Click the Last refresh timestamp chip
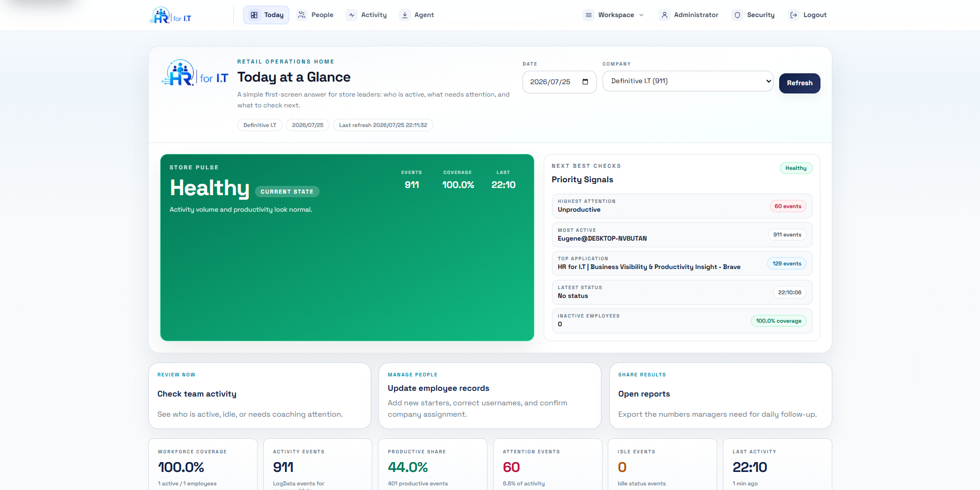Viewport: 980px width, 490px height. (383, 125)
